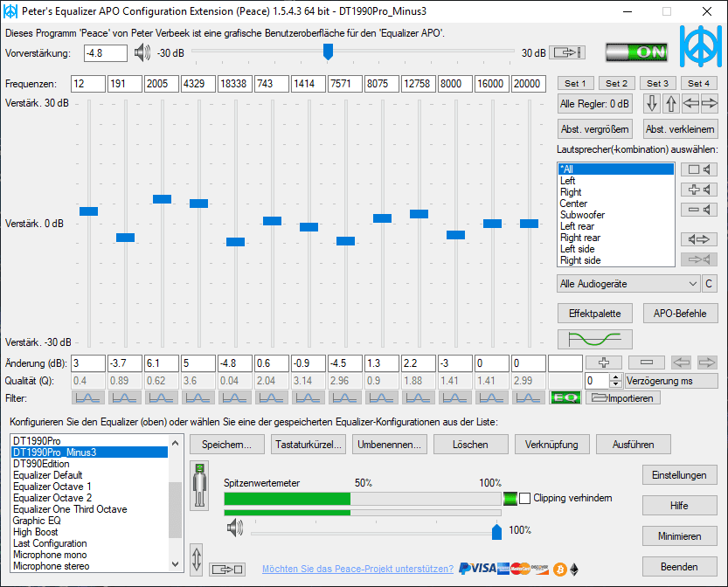
Task: Click configuration list scrollbar down arrow
Action: (x=175, y=564)
